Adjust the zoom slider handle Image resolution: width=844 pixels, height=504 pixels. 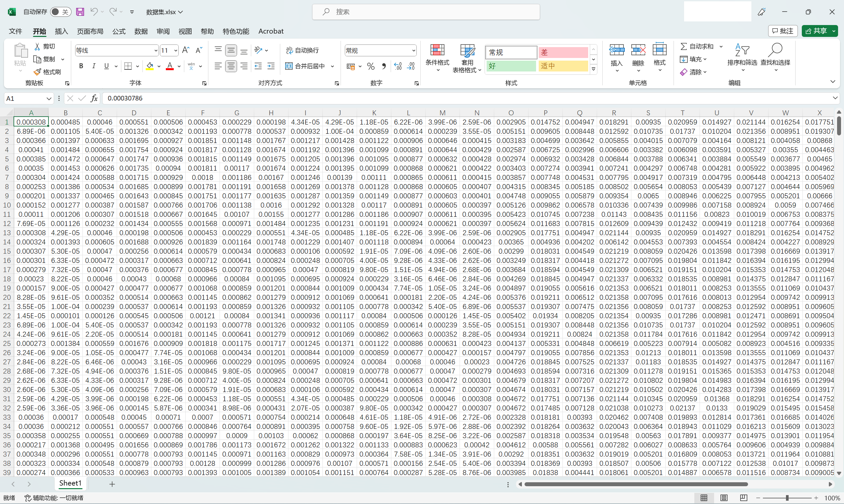tap(787, 498)
